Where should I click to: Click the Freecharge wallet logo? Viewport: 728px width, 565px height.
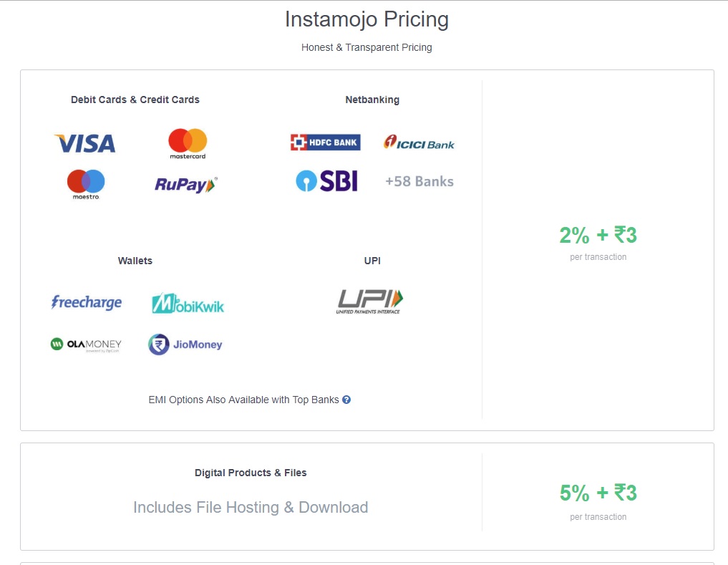pyautogui.click(x=87, y=302)
